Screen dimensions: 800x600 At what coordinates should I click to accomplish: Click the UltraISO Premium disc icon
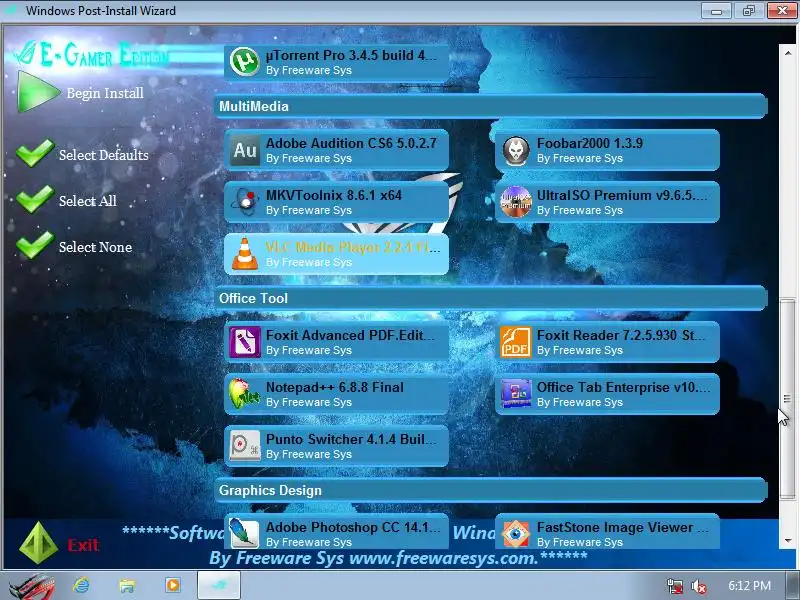pyautogui.click(x=516, y=202)
